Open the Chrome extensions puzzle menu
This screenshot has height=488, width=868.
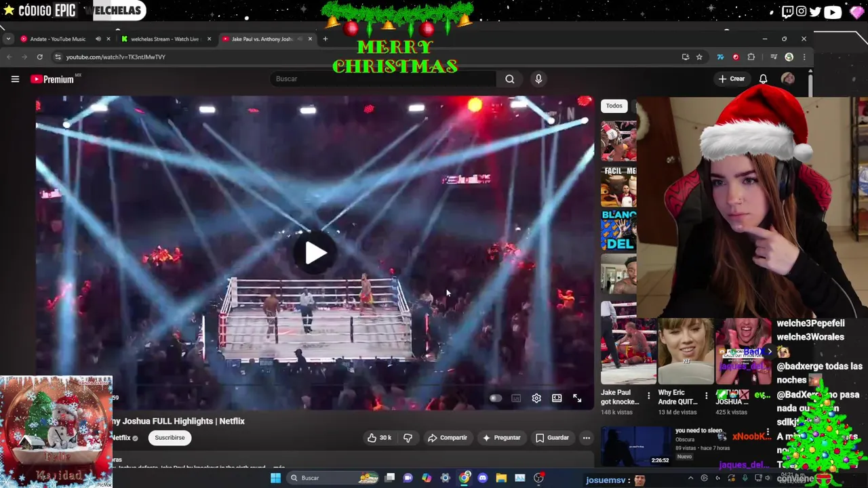[751, 57]
